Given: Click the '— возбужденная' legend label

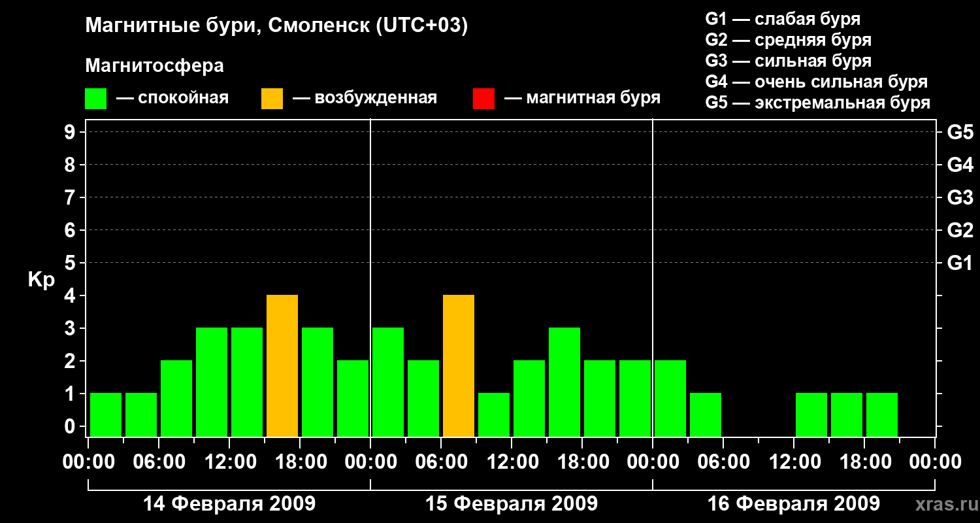Looking at the screenshot, I should (x=365, y=98).
